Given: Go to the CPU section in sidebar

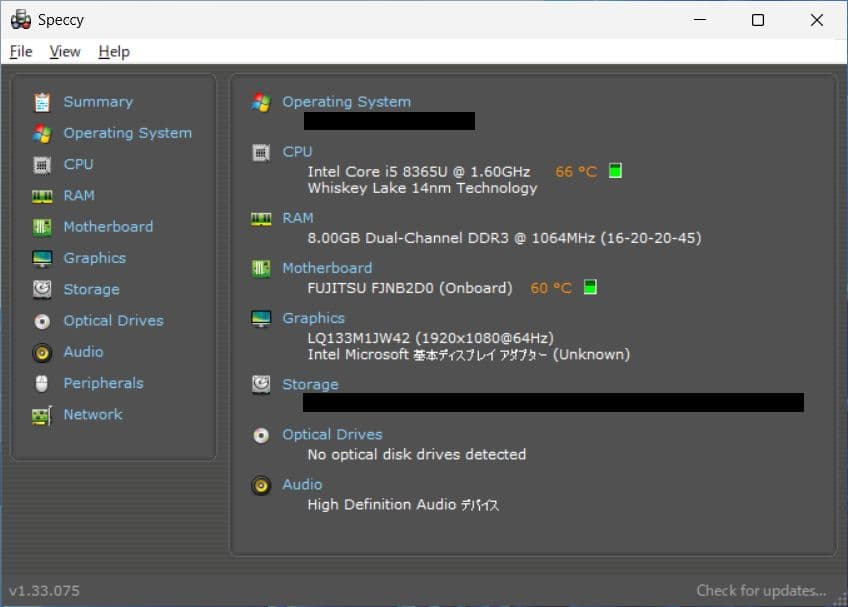Looking at the screenshot, I should (x=78, y=164).
